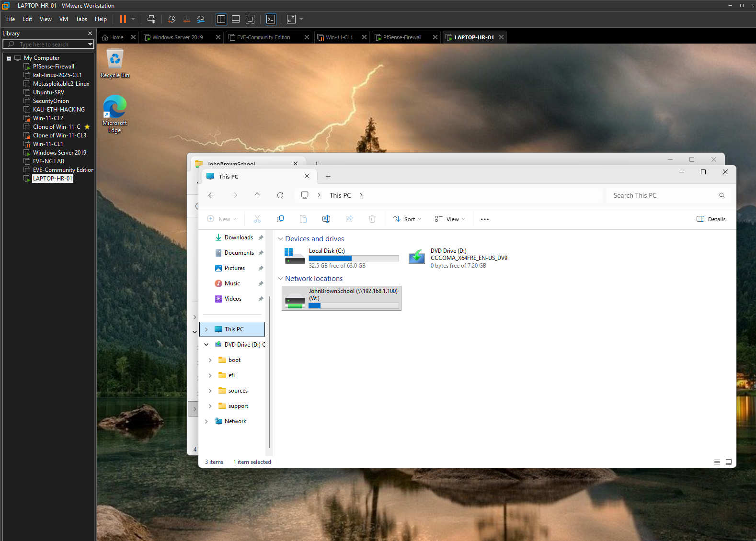Select the Local Disk (C:) drive
This screenshot has height=541, width=756.
342,258
